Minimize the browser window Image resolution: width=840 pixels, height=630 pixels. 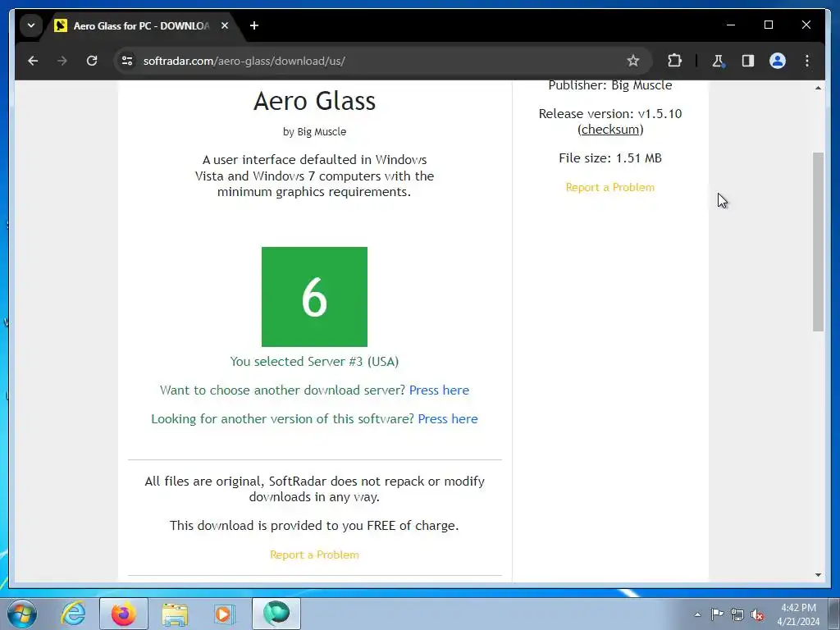731,25
